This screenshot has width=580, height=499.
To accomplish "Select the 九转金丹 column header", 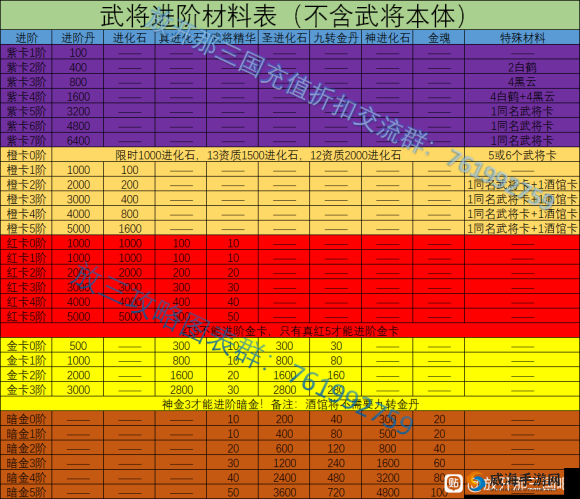I will tap(336, 38).
